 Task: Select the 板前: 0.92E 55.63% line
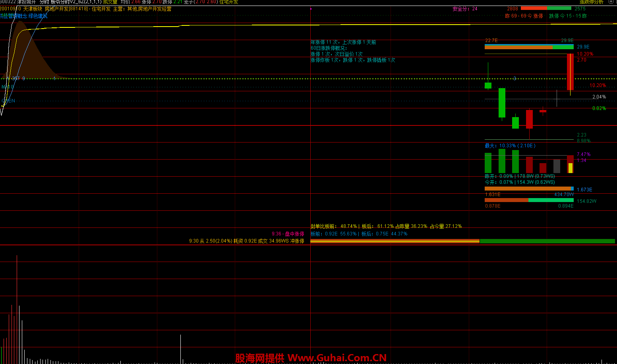[x=359, y=234]
